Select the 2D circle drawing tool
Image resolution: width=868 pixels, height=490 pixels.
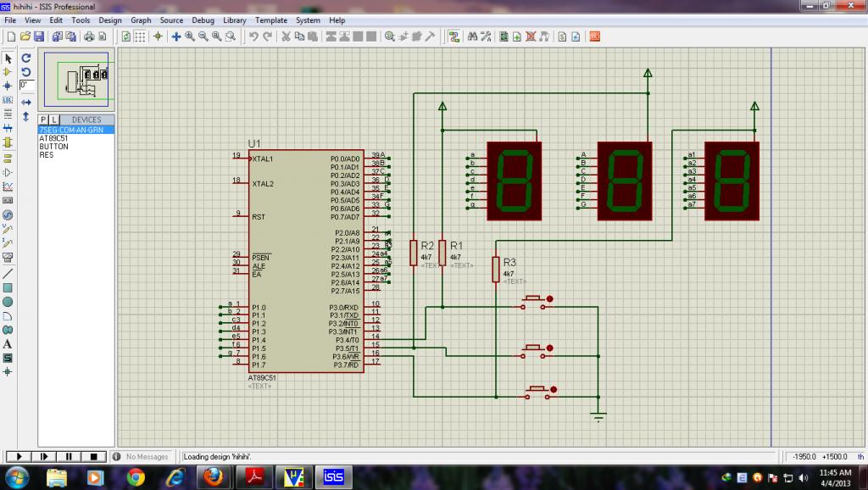click(8, 301)
